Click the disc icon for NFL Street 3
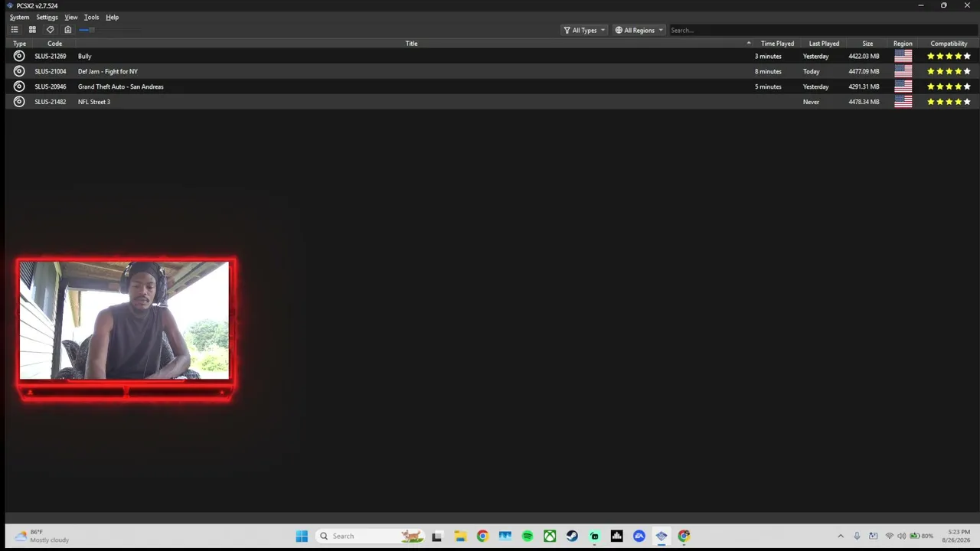This screenshot has width=980, height=551. tap(19, 102)
